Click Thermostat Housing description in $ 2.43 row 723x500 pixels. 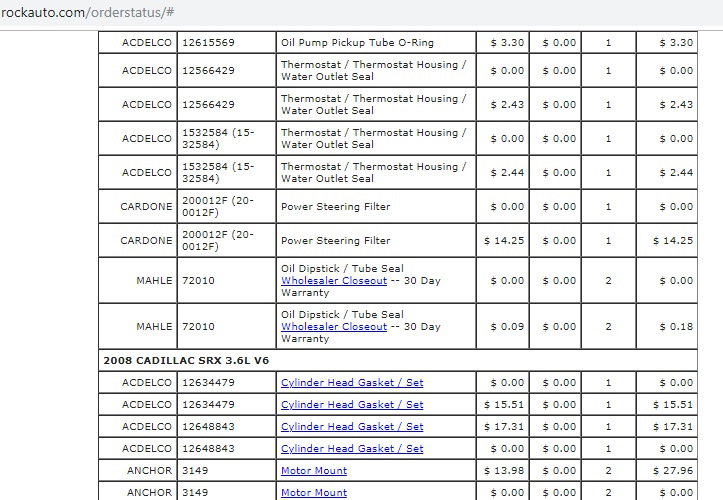[373, 104]
